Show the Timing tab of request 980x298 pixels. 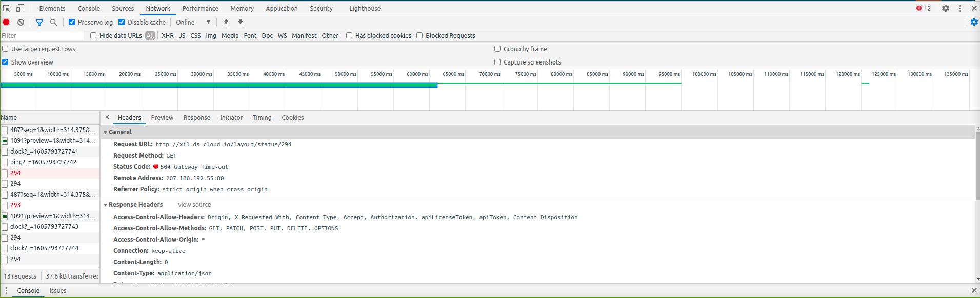[x=262, y=117]
